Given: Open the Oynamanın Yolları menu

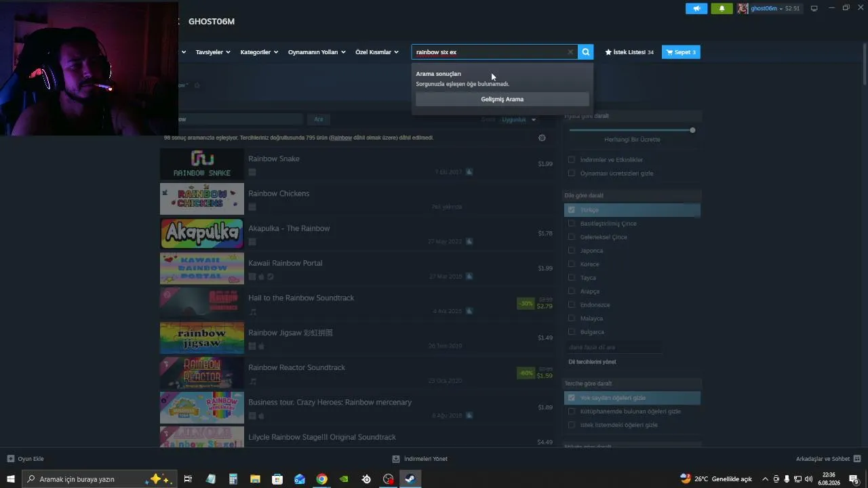Looking at the screenshot, I should click(x=317, y=52).
